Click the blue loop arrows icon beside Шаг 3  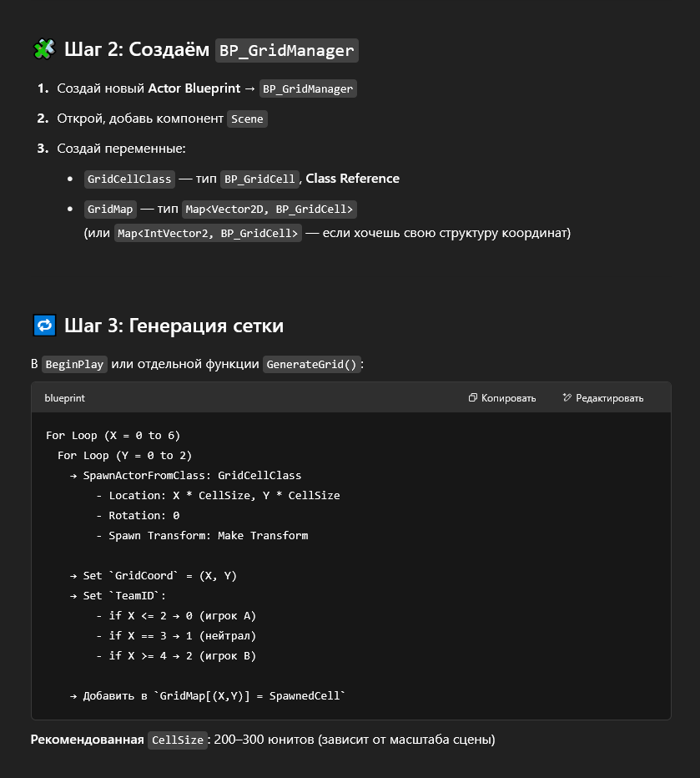[43, 326]
